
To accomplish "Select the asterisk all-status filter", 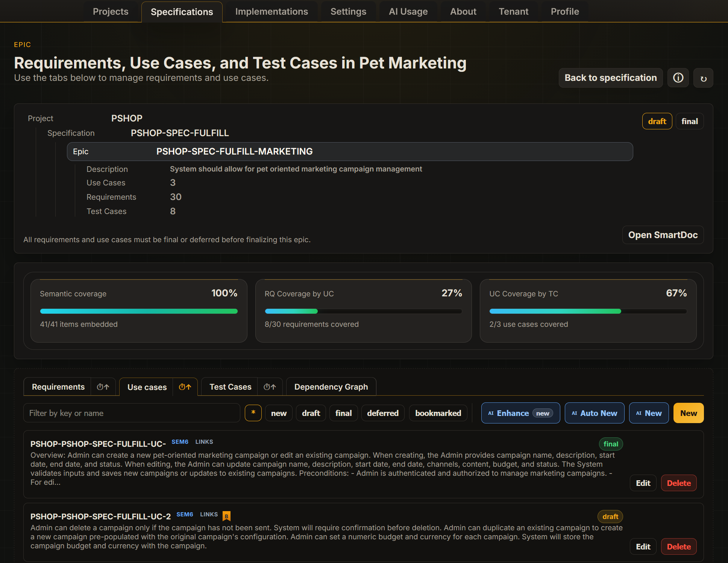I will click(253, 413).
